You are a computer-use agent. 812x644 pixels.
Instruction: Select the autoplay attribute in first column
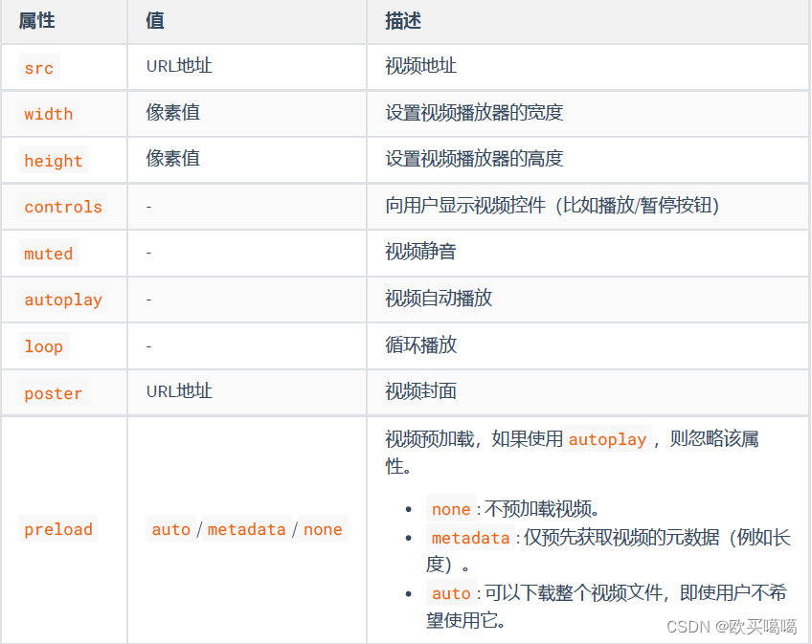pos(63,300)
